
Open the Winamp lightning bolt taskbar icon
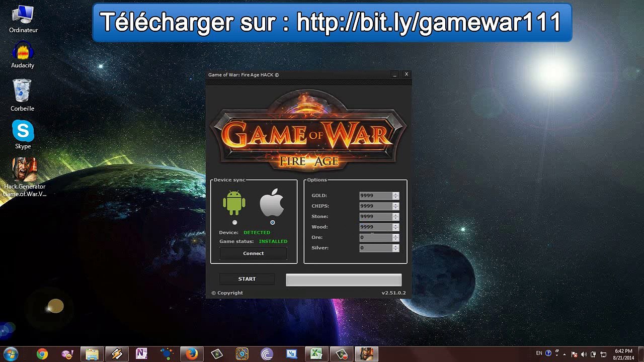(x=117, y=354)
